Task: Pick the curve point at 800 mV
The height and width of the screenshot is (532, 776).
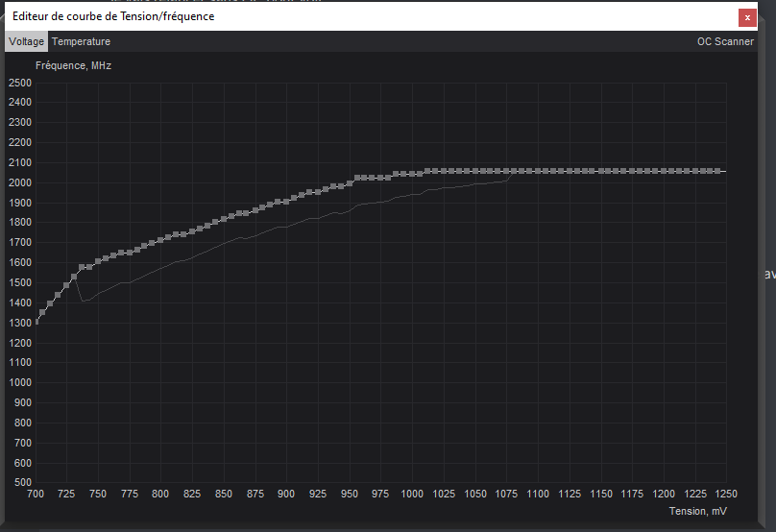Action: coord(160,239)
